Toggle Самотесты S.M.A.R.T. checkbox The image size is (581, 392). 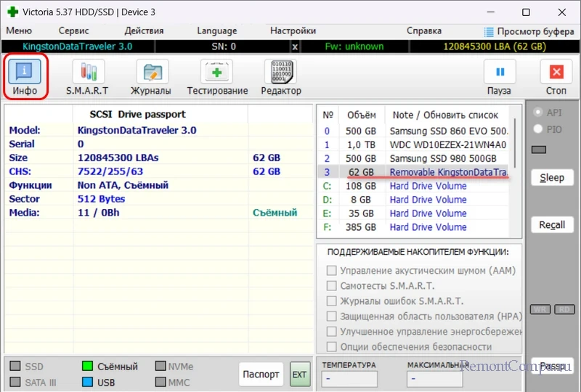pyautogui.click(x=332, y=286)
